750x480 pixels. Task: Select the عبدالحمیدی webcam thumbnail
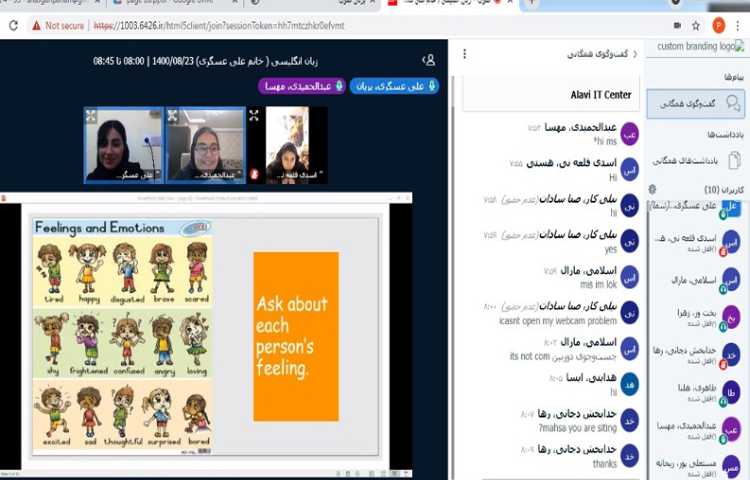pyautogui.click(x=206, y=145)
